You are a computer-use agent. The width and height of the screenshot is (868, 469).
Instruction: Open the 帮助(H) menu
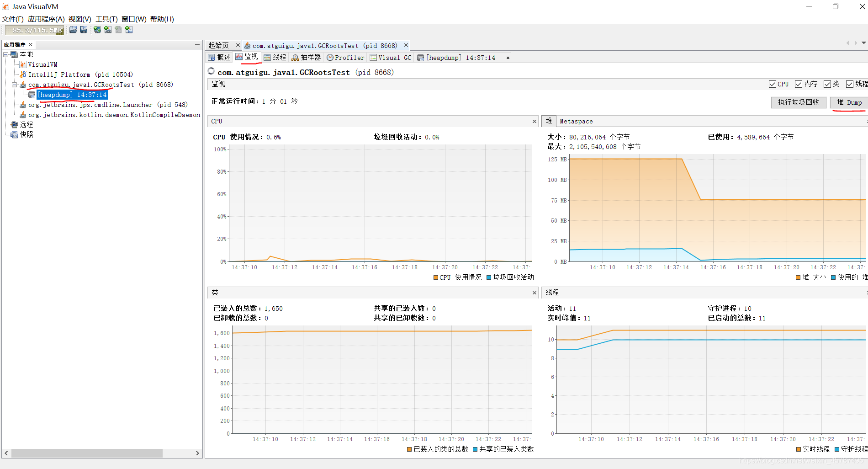tap(162, 19)
